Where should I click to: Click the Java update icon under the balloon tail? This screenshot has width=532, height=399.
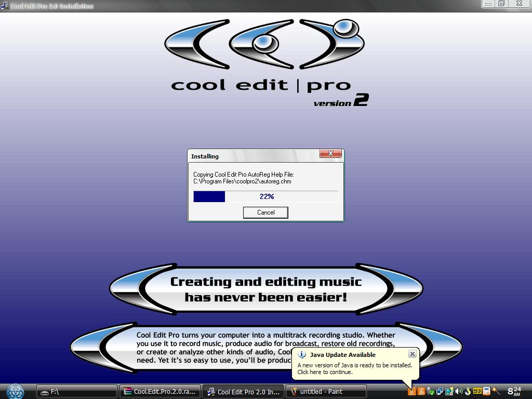point(412,391)
